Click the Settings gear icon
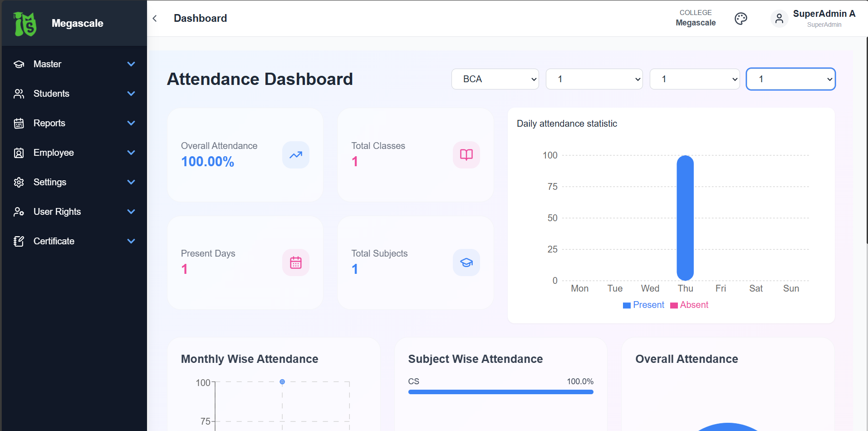 point(19,182)
